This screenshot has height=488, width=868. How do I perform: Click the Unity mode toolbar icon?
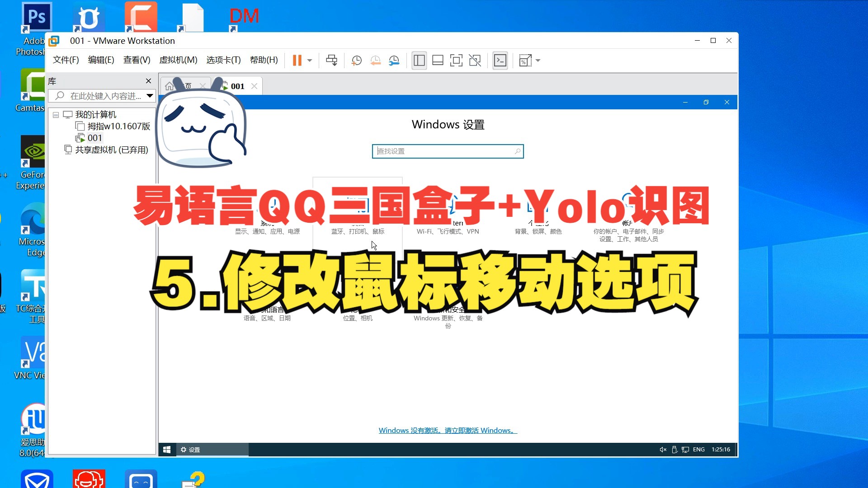[x=475, y=60]
